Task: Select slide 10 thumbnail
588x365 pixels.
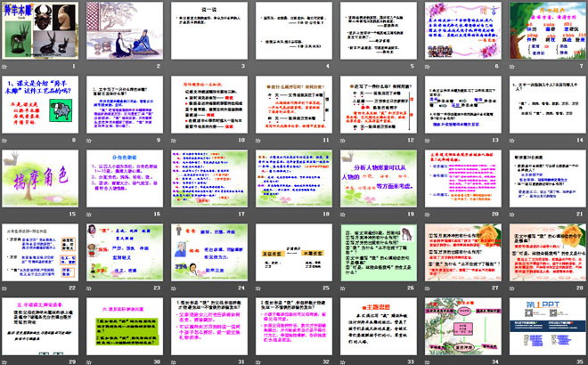Action: (x=209, y=104)
